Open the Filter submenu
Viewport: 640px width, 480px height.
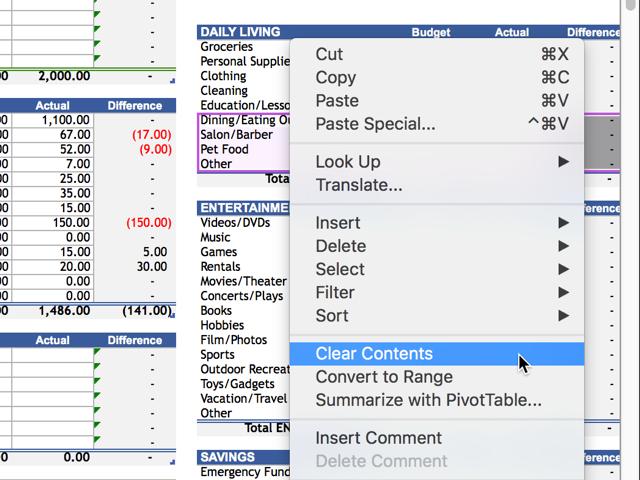click(x=437, y=293)
